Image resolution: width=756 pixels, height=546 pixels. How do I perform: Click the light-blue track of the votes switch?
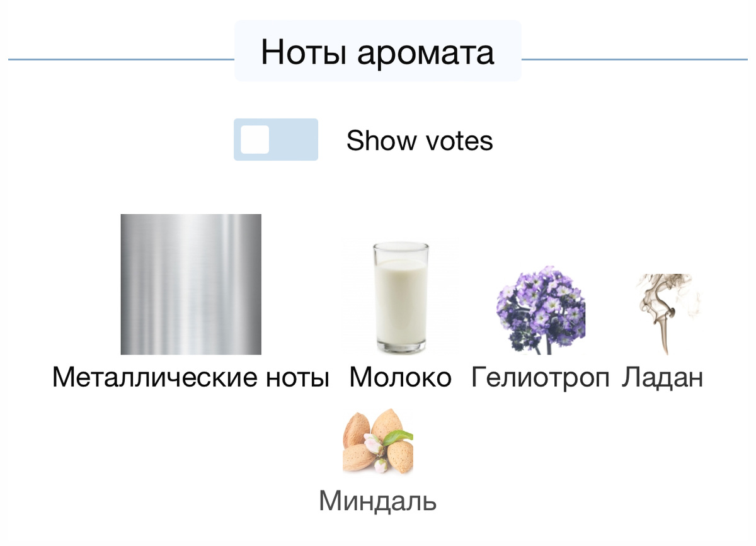tap(294, 140)
